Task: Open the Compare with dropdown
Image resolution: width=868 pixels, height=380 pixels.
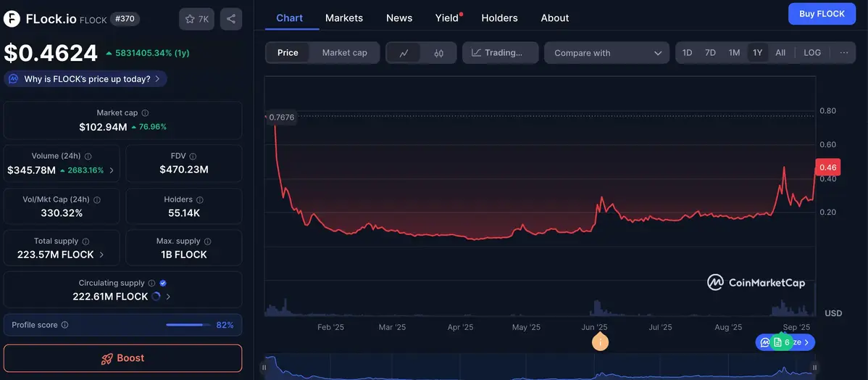Action: (x=607, y=53)
